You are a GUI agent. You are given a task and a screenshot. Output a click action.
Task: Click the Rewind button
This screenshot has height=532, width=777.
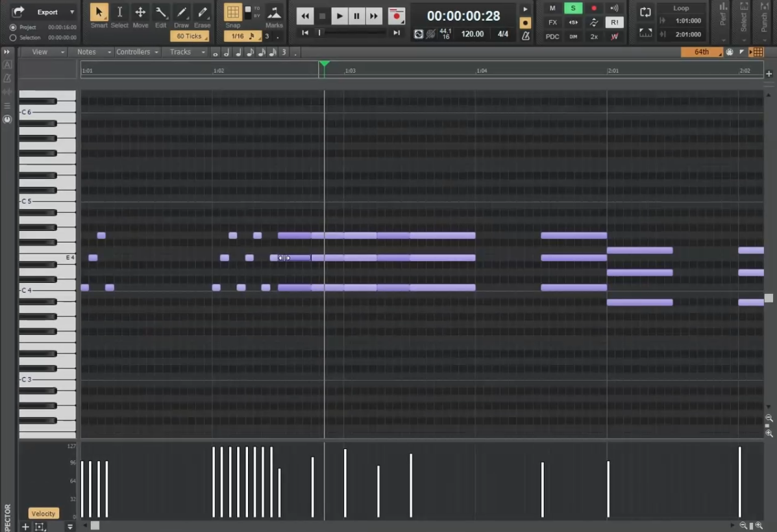[304, 16]
